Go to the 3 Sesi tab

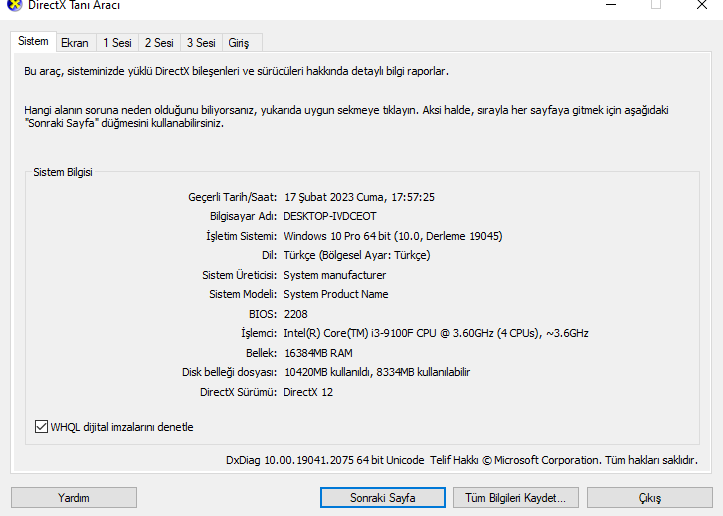(201, 43)
